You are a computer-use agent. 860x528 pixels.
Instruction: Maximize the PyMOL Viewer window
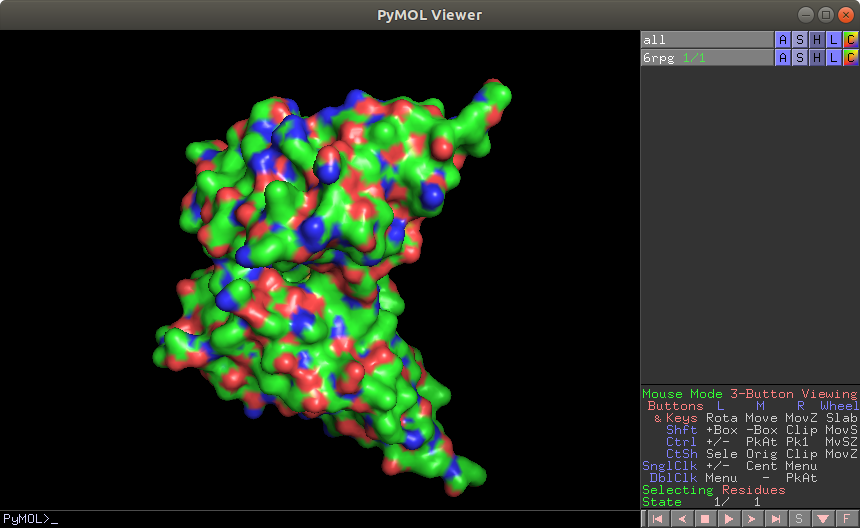pos(825,15)
